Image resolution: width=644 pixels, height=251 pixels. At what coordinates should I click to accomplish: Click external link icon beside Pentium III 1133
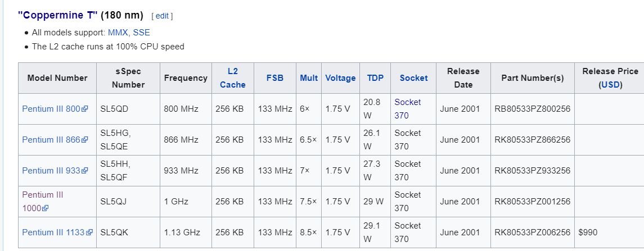click(89, 232)
